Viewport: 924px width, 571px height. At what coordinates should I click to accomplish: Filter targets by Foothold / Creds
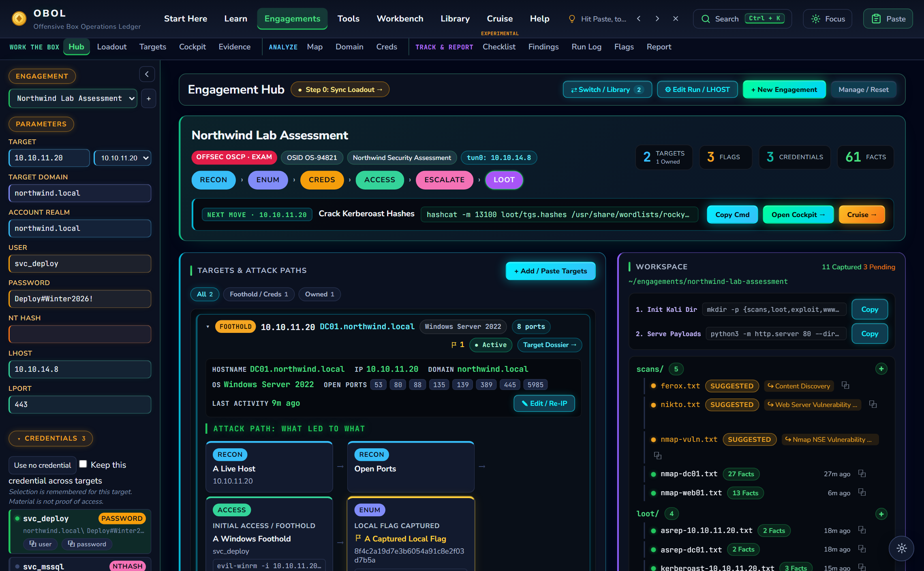(x=259, y=294)
